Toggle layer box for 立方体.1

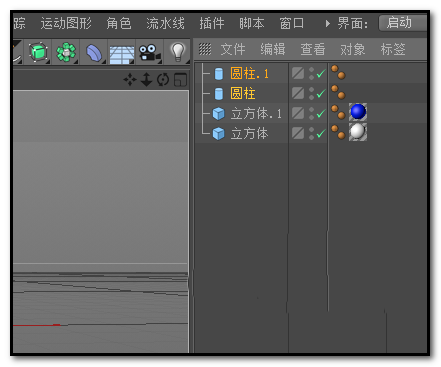pyautogui.click(x=298, y=113)
